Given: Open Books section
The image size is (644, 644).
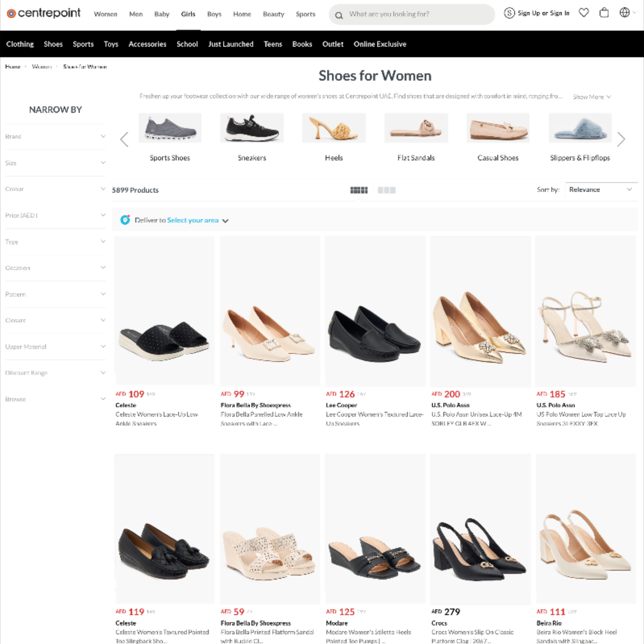Looking at the screenshot, I should pyautogui.click(x=302, y=44).
